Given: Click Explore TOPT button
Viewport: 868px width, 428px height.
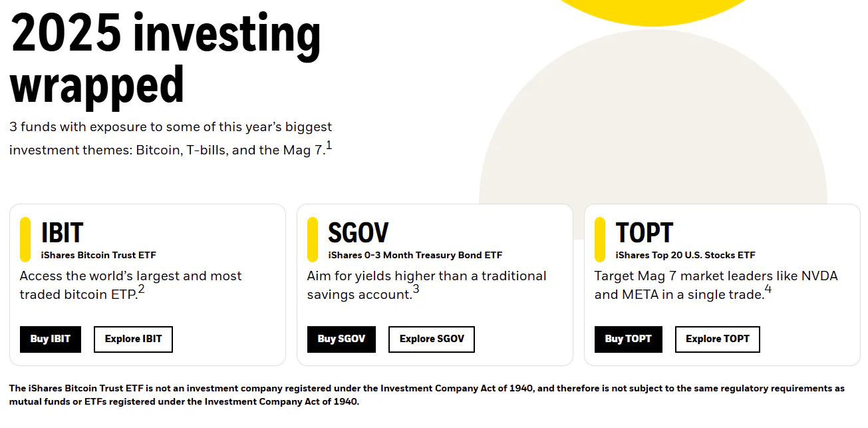Looking at the screenshot, I should (x=717, y=339).
